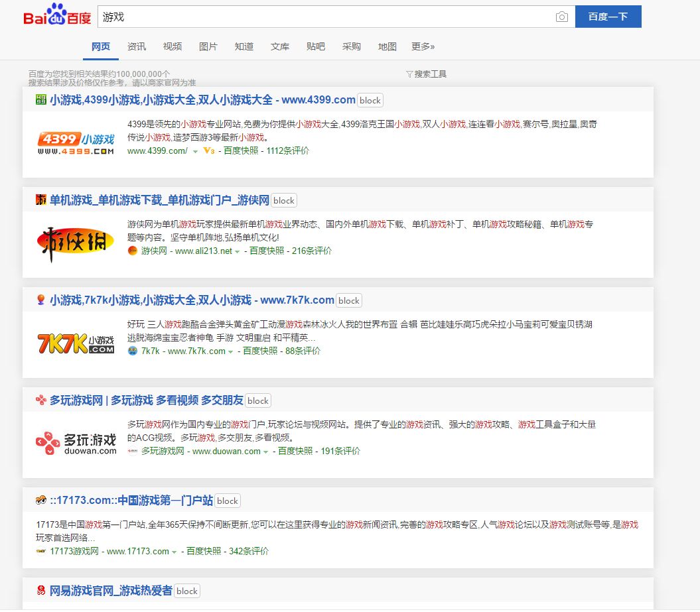Open the 单机游戏_游侠网 result title
Screen dimensions: 700x612
[x=159, y=200]
